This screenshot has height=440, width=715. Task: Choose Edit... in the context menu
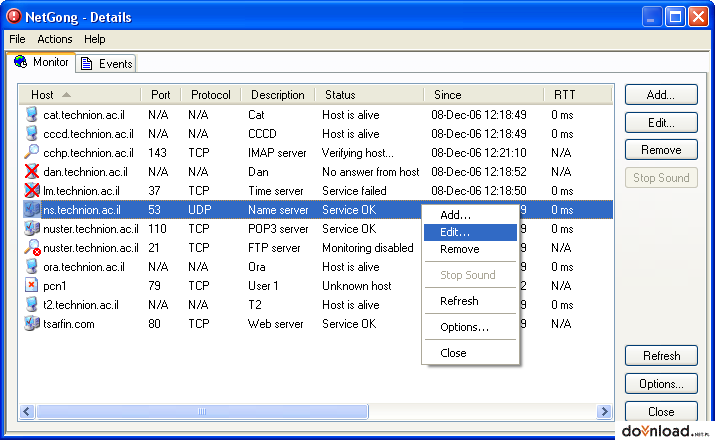click(470, 232)
